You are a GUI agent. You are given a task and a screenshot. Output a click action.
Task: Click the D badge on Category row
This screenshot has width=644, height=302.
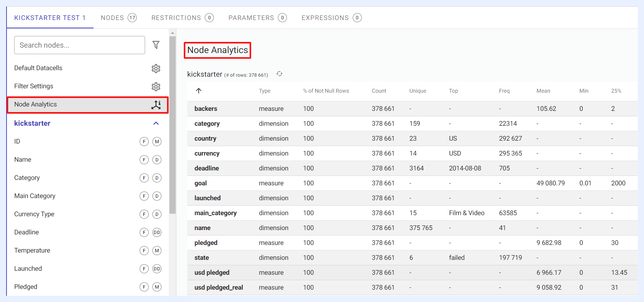point(157,178)
